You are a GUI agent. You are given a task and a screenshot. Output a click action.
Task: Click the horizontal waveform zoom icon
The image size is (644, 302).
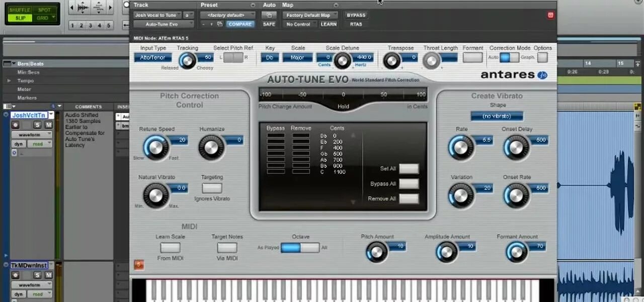[83, 8]
